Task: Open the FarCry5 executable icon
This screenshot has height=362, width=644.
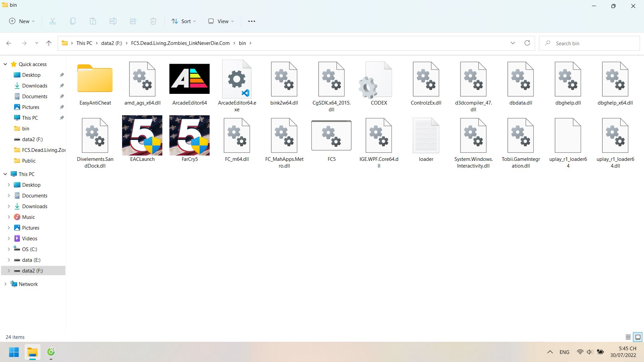Action: coord(190,135)
